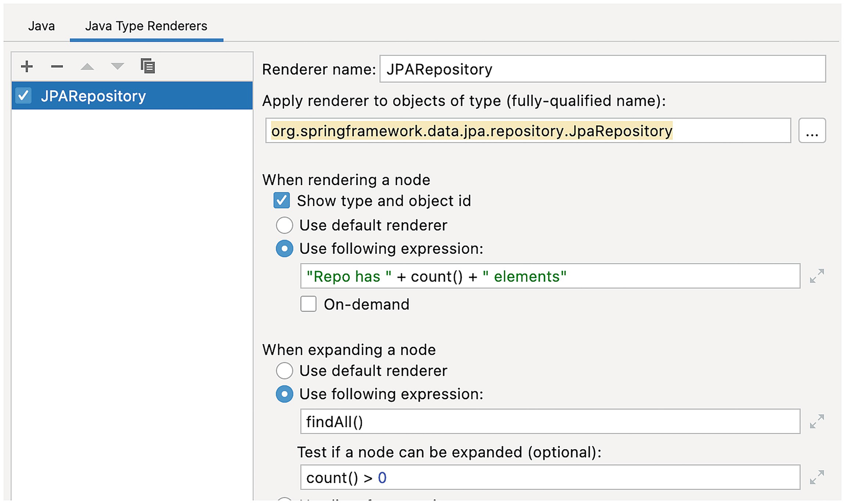
Task: Expand the node rendering expression editor
Action: tap(817, 276)
